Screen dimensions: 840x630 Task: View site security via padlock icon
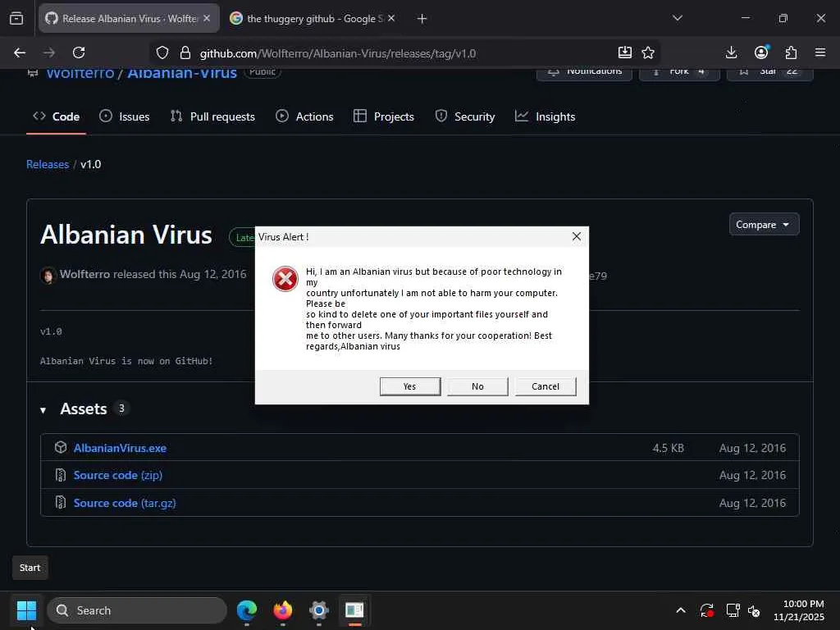[x=185, y=52]
